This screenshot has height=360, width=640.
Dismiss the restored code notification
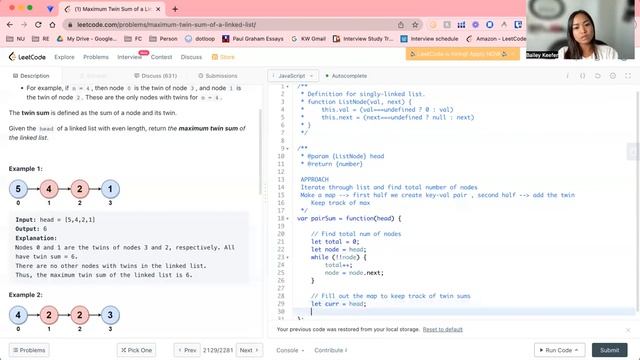628,330
